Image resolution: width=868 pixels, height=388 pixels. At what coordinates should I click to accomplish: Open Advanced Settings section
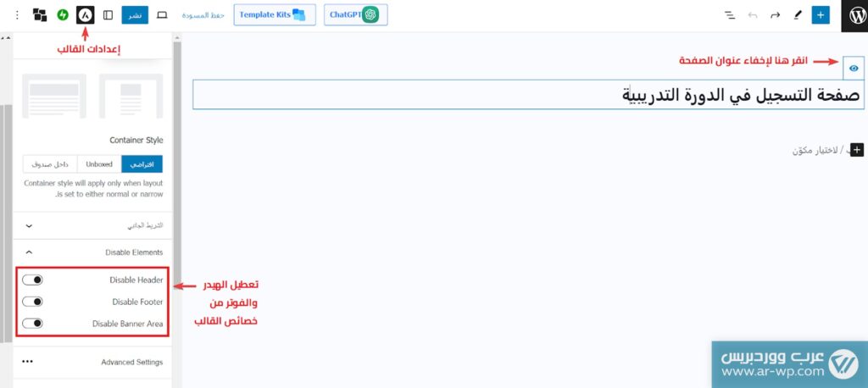93,363
